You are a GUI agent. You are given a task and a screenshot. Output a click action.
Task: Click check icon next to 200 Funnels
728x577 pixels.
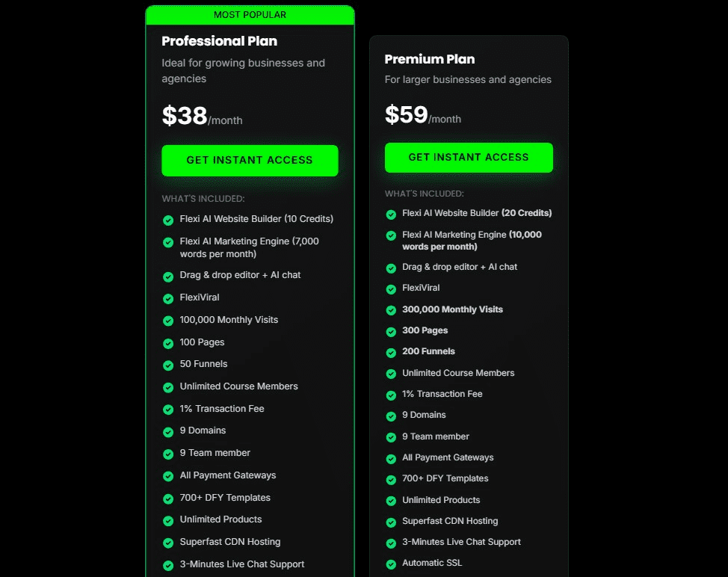pyautogui.click(x=391, y=352)
